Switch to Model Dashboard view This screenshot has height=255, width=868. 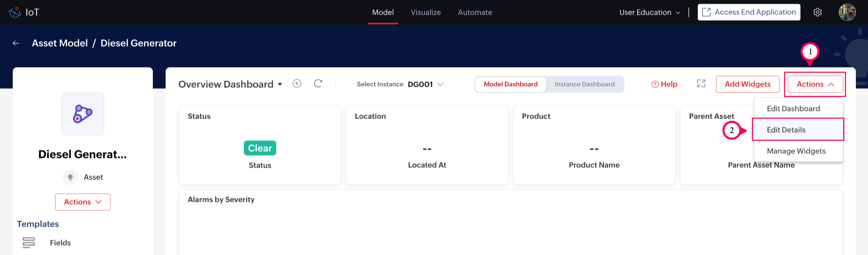(510, 84)
